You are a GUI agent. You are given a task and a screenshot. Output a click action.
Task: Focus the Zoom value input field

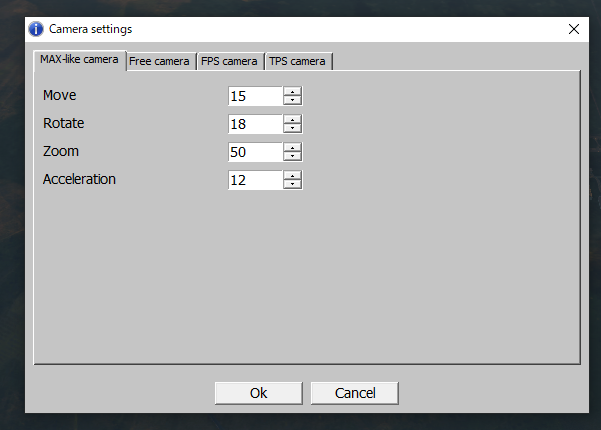coord(255,152)
